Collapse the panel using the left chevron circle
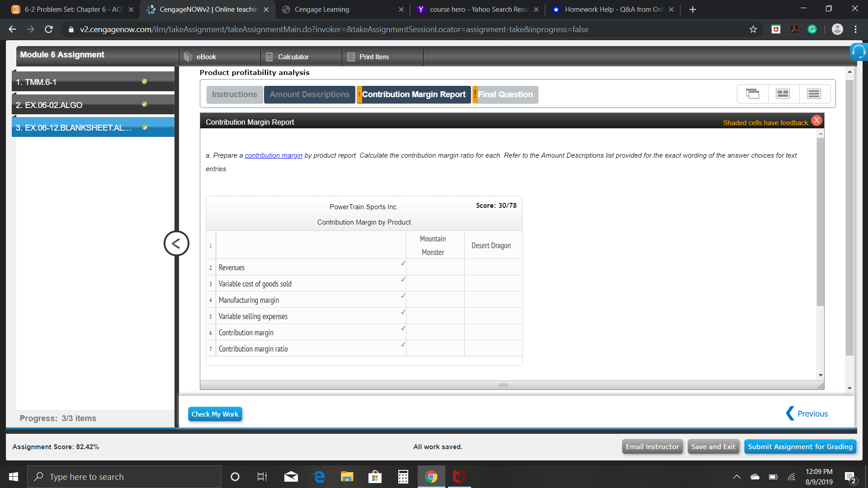868x488 pixels. 176,243
